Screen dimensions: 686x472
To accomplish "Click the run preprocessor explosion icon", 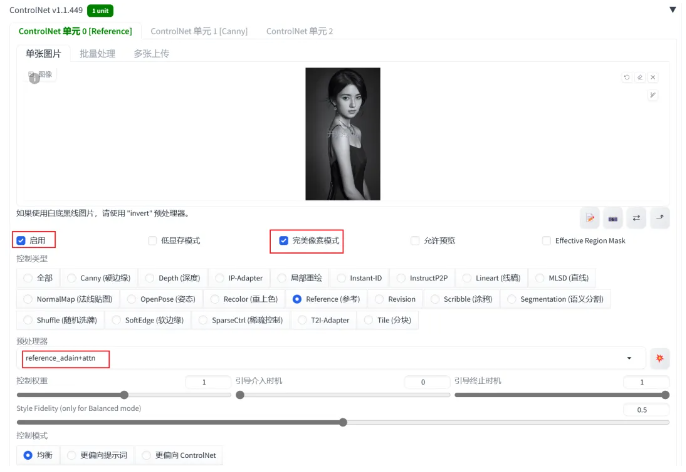I will coord(660,358).
